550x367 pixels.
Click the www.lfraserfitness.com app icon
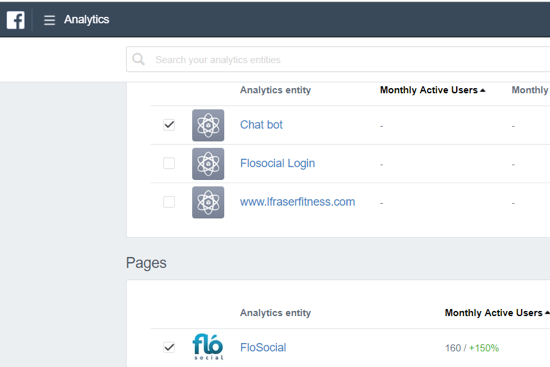pyautogui.click(x=208, y=202)
